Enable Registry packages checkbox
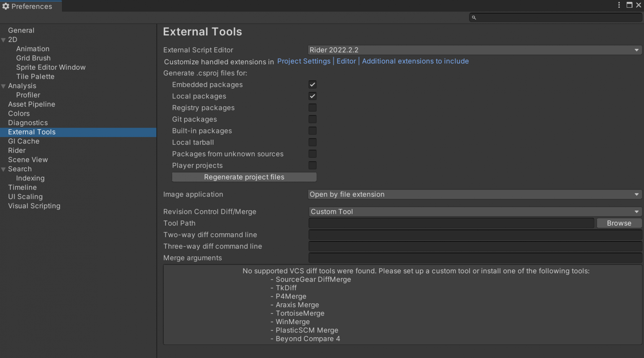The width and height of the screenshot is (644, 358). 312,108
